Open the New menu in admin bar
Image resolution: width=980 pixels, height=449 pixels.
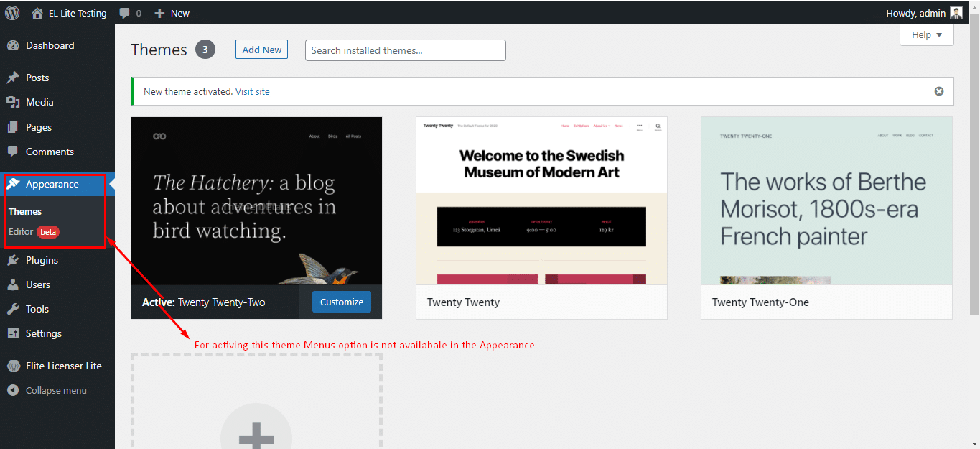point(172,12)
